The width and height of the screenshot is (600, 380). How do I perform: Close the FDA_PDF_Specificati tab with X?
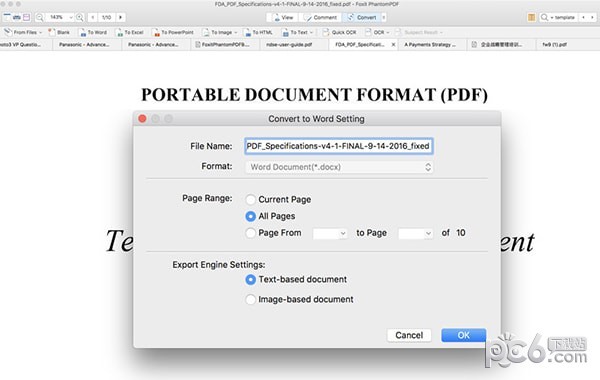point(393,45)
